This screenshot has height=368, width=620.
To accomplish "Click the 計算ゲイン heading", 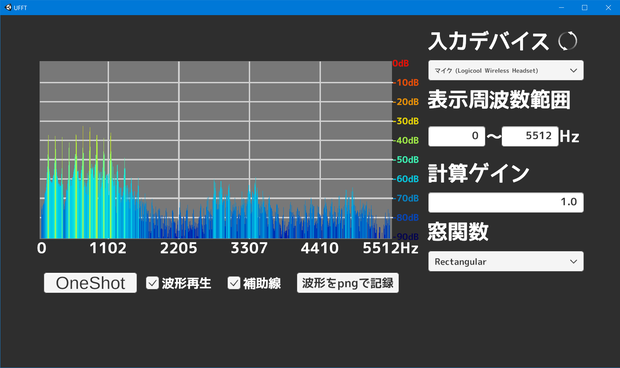I will (x=478, y=173).
